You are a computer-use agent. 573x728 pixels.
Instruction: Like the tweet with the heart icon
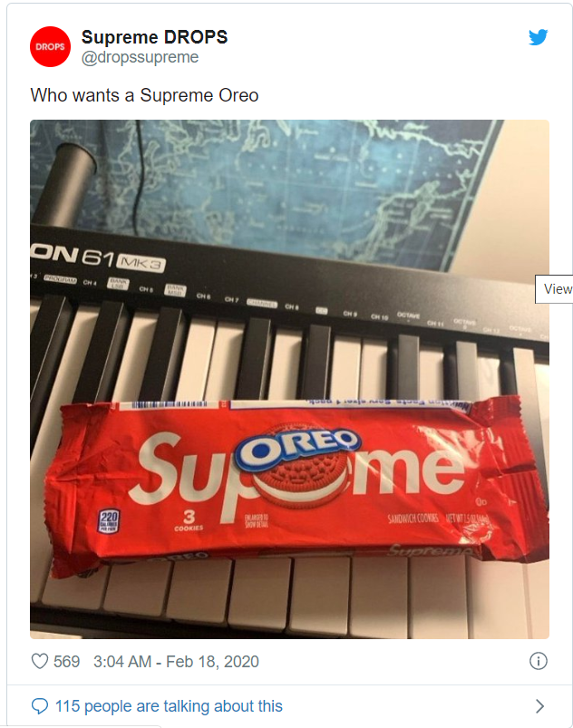(40, 661)
